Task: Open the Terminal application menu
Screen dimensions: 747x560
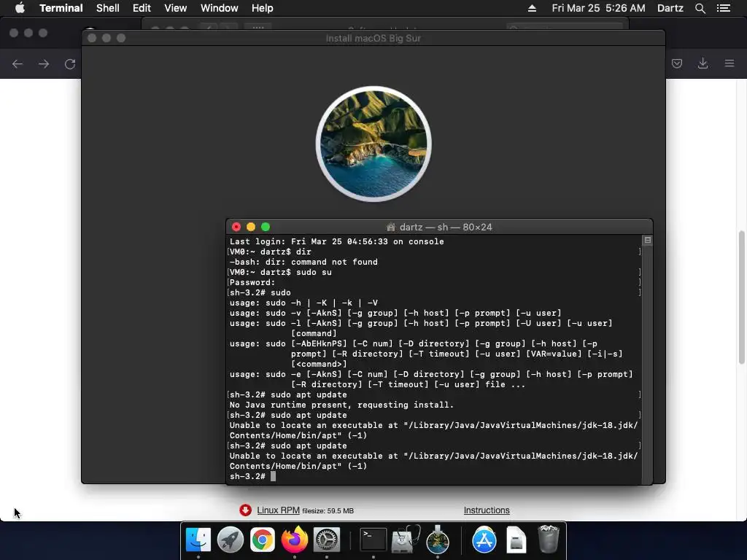Action: tap(61, 8)
